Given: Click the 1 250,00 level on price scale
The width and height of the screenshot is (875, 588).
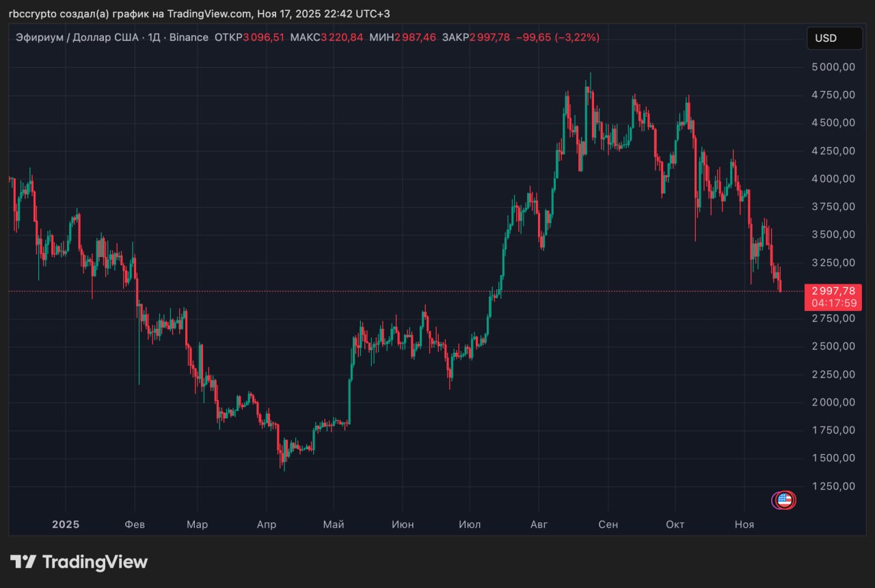Looking at the screenshot, I should [x=832, y=486].
